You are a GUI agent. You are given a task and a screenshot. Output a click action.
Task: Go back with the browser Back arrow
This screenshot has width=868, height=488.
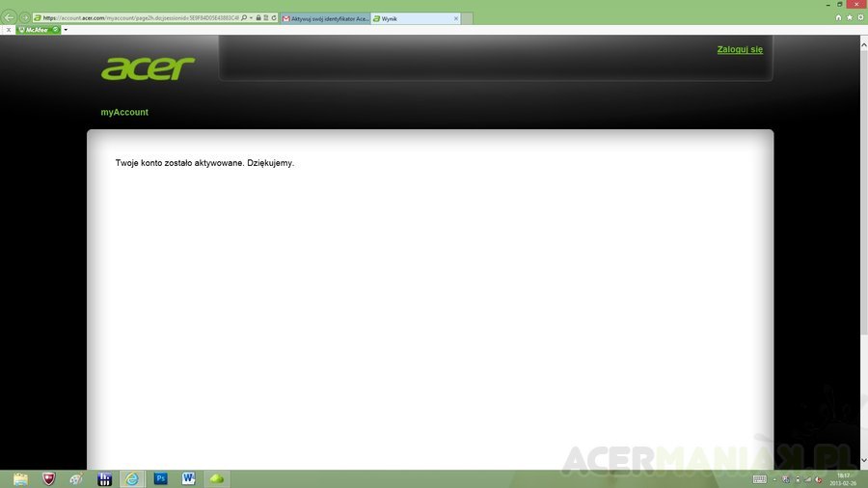(x=9, y=17)
